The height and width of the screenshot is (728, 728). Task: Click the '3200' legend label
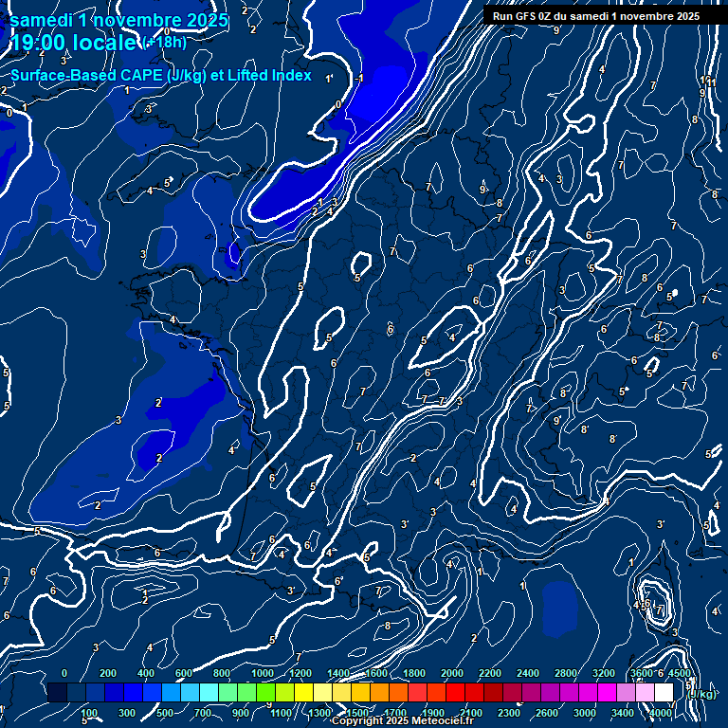604,673
